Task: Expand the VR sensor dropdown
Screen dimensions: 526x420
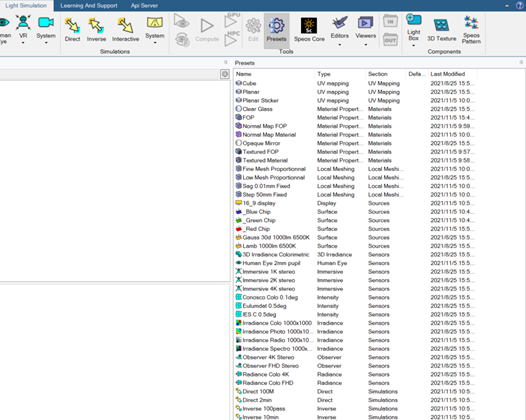Action: (x=23, y=30)
